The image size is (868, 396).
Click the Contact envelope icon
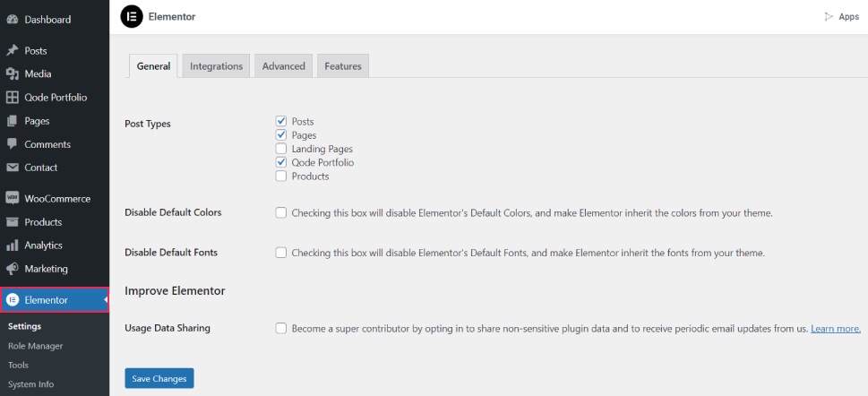[13, 168]
